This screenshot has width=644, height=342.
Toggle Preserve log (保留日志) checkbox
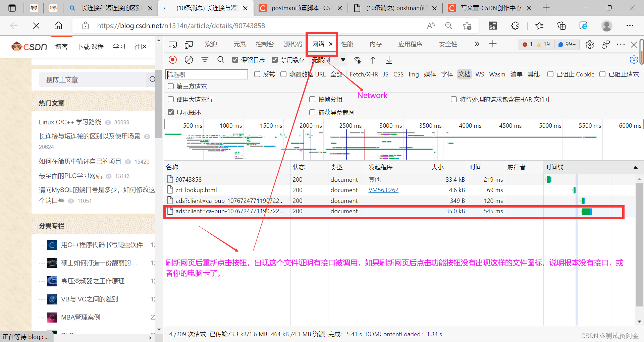235,60
